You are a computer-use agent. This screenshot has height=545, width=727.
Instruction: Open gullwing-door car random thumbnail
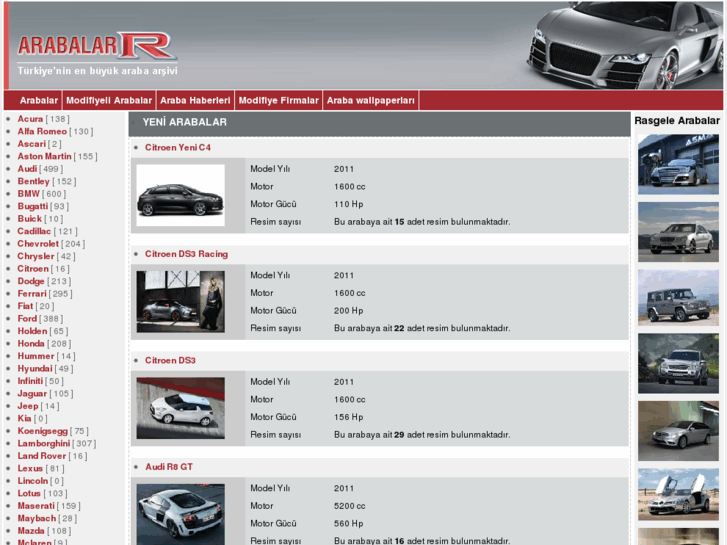(x=678, y=494)
